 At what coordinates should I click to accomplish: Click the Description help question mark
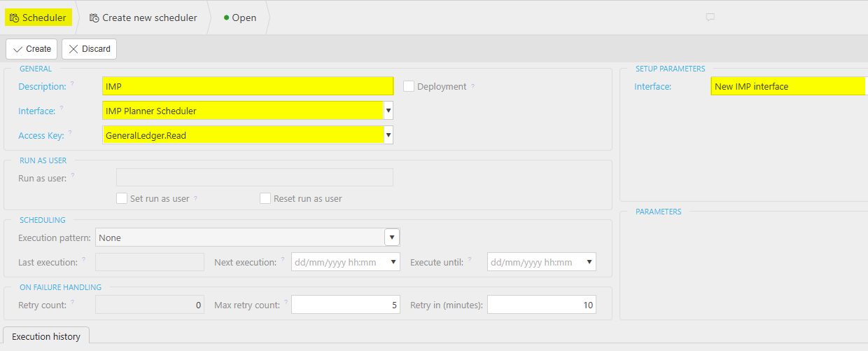[x=71, y=84]
